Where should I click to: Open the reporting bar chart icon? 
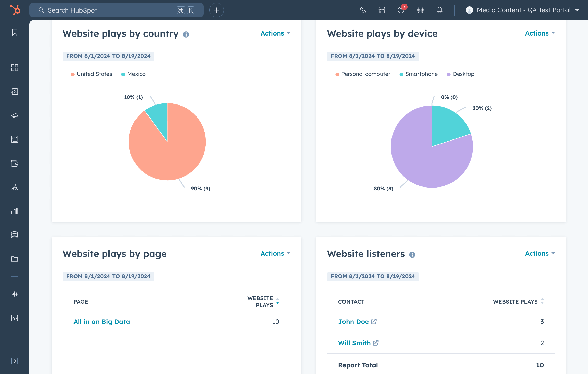tap(15, 211)
